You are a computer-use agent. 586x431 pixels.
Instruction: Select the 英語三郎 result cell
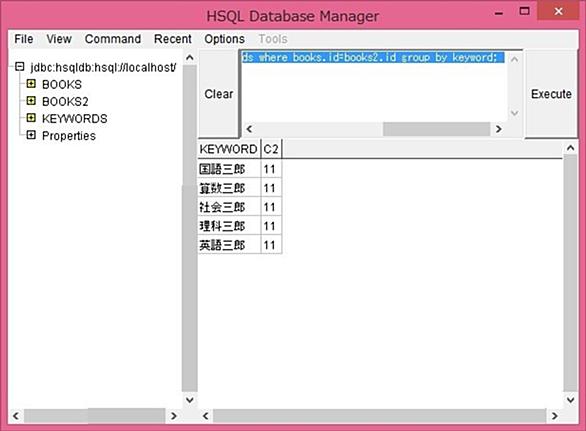point(229,245)
